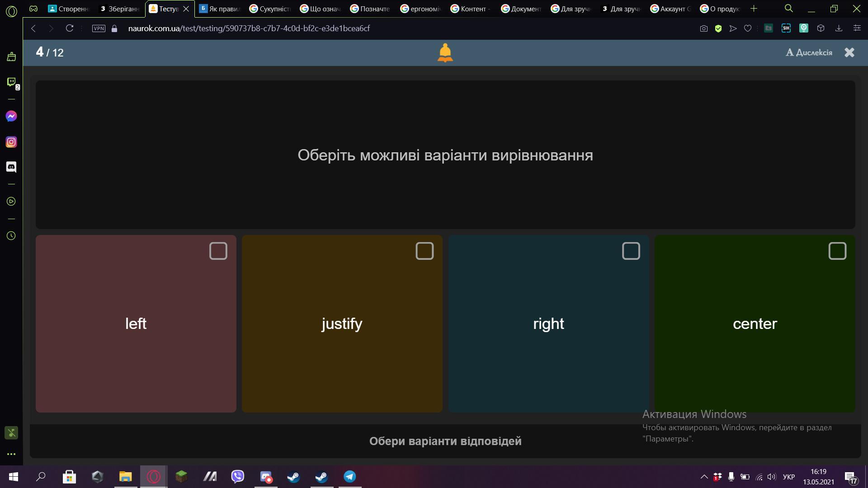
Task: Open history clock in sidebar
Action: [11, 236]
